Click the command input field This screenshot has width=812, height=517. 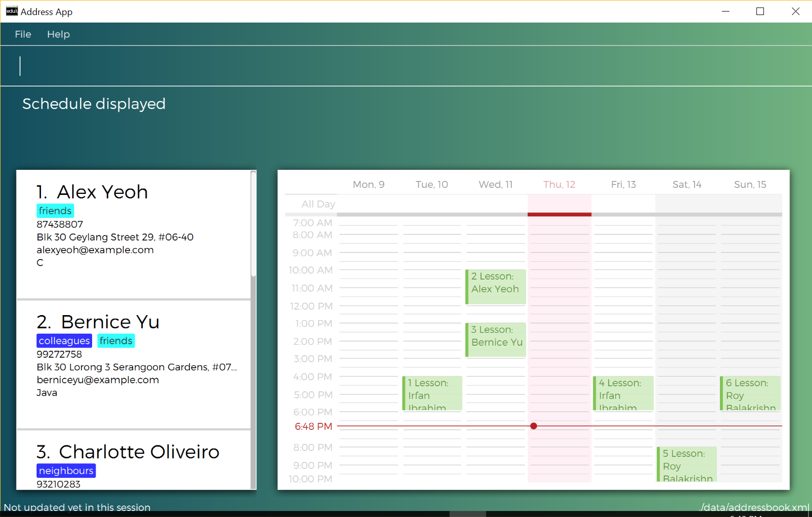(x=405, y=66)
